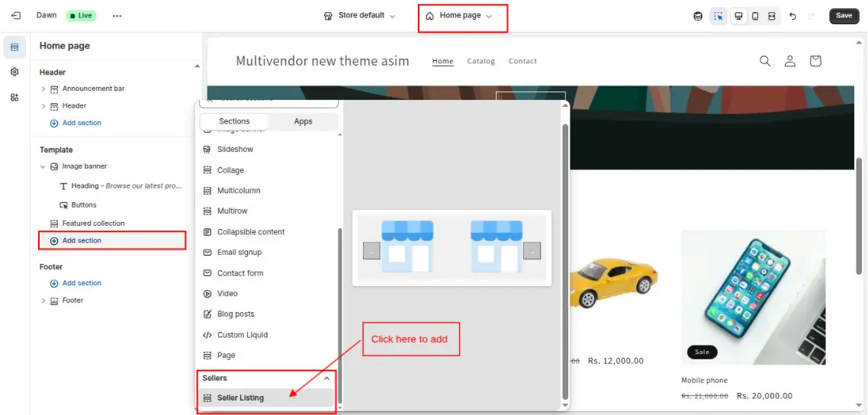Click the Multivendor new theme asim title
The width and height of the screenshot is (868, 415).
pos(323,61)
